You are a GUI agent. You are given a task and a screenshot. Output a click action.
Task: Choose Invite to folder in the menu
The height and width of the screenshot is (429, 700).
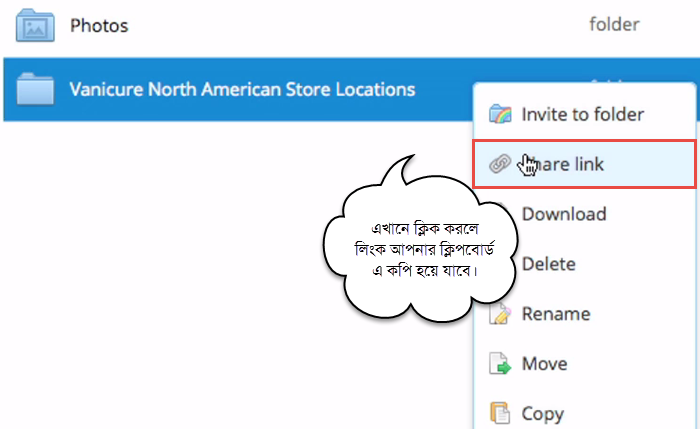[585, 114]
